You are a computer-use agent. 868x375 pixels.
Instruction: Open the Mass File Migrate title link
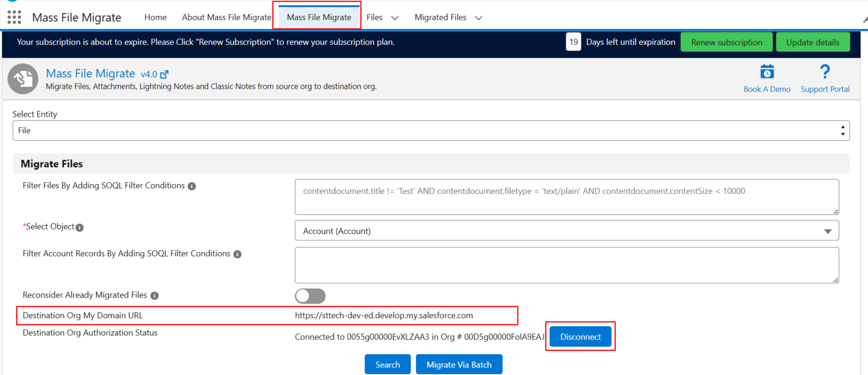[x=90, y=74]
